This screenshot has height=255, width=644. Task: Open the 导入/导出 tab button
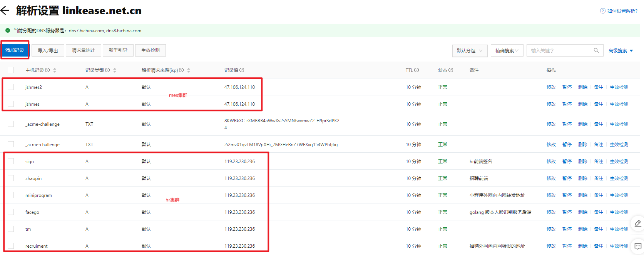48,50
